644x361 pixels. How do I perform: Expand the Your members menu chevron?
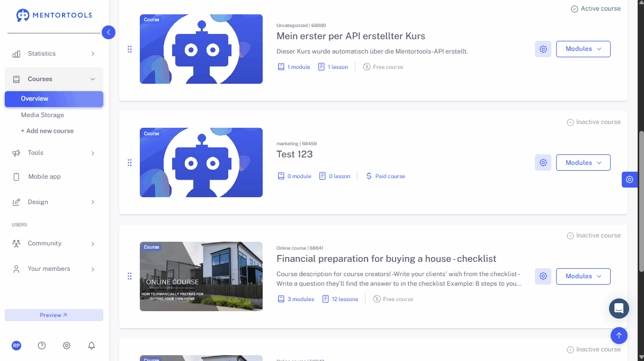(x=93, y=269)
